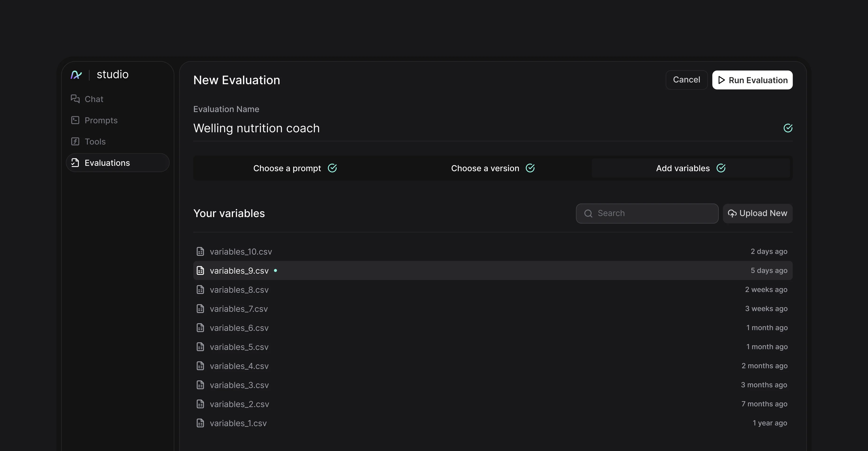Click the play icon in Run Evaluation
The width and height of the screenshot is (868, 451).
point(721,80)
